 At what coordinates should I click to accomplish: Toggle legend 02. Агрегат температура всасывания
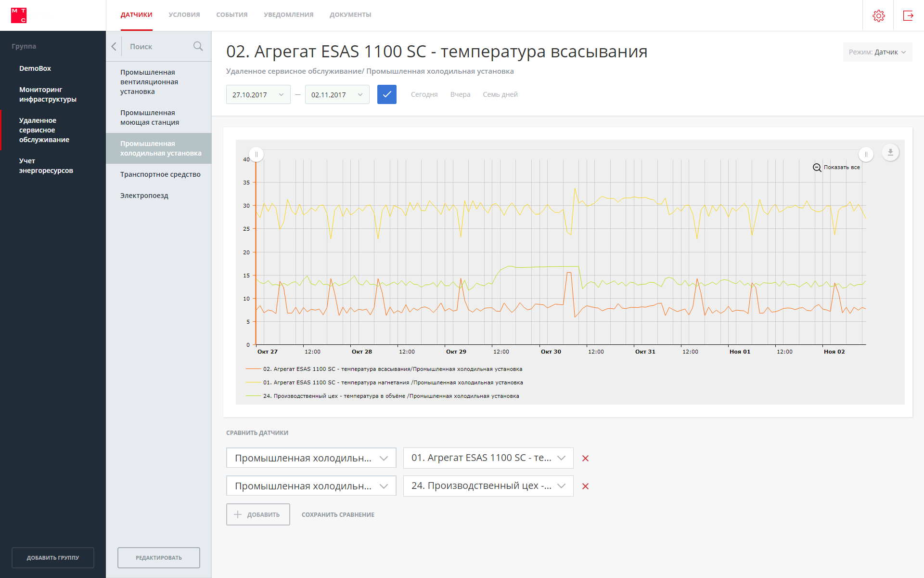click(x=384, y=369)
